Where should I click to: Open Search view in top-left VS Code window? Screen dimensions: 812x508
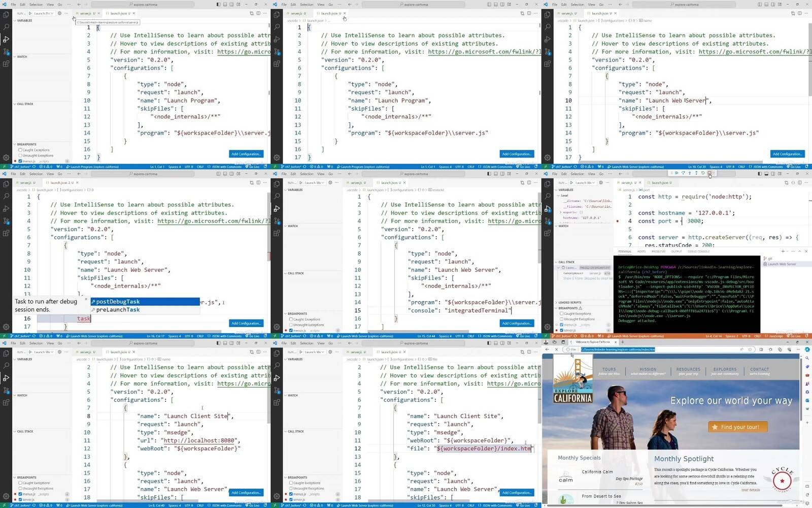pyautogui.click(x=6, y=26)
